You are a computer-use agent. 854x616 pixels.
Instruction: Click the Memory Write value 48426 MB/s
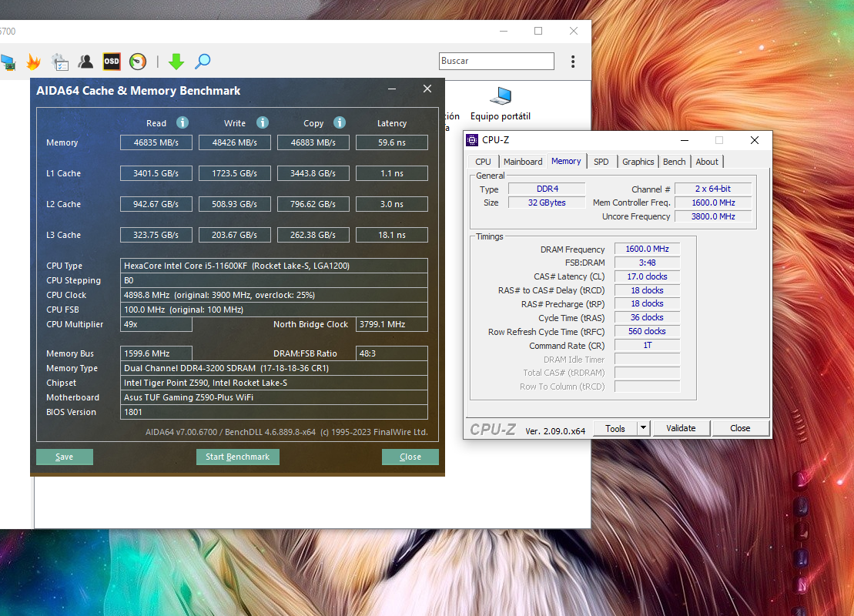point(235,142)
